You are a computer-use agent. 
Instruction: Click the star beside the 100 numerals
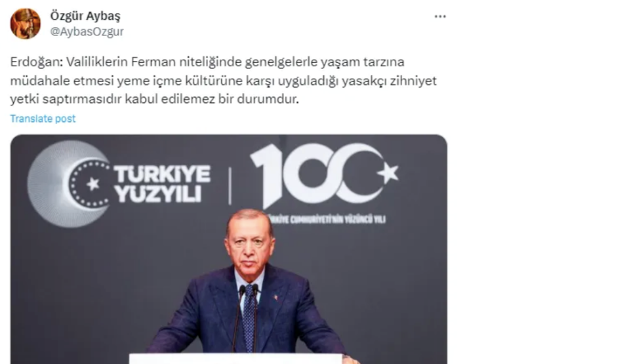pyautogui.click(x=388, y=172)
